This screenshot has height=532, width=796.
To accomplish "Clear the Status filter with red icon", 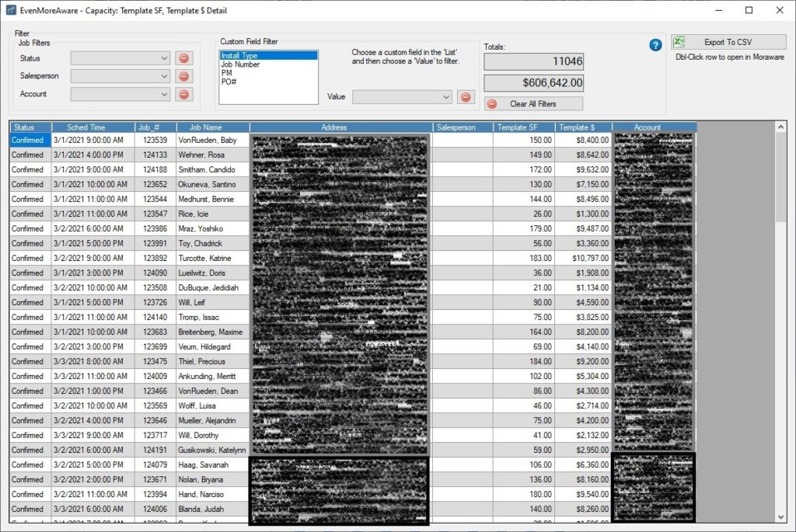I will (184, 58).
